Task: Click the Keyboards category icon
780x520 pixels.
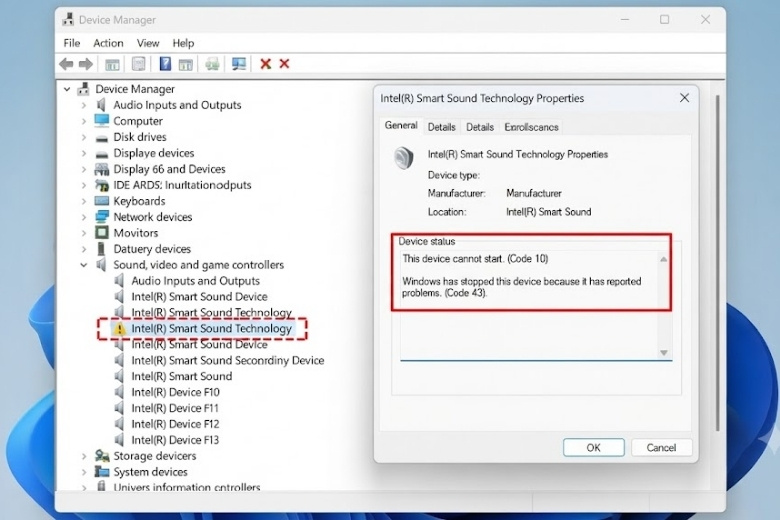Action: 101,201
